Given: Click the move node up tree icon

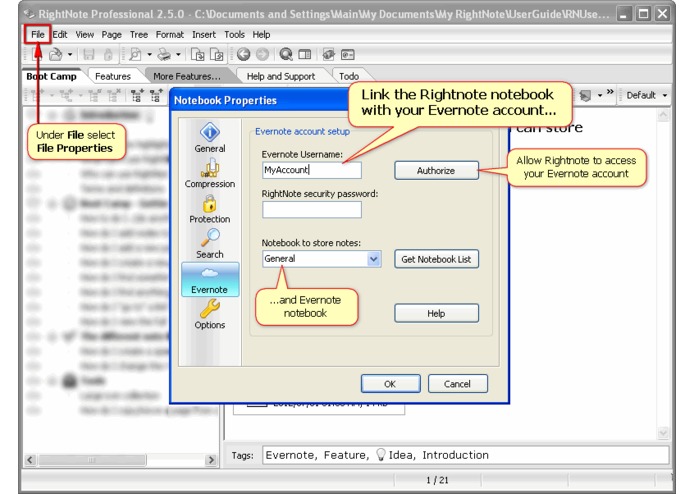Looking at the screenshot, I should [x=156, y=95].
